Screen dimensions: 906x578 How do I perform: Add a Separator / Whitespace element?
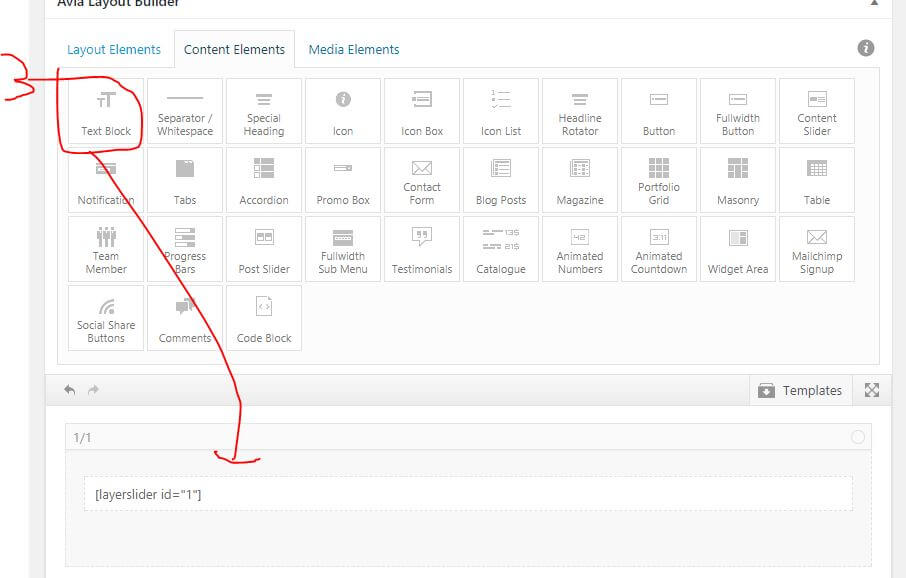185,113
